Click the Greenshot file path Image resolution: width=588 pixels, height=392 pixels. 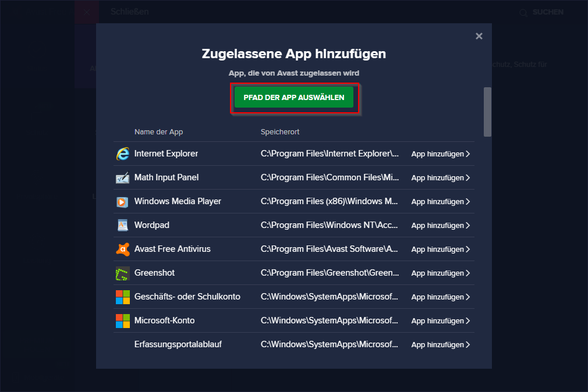tap(330, 273)
